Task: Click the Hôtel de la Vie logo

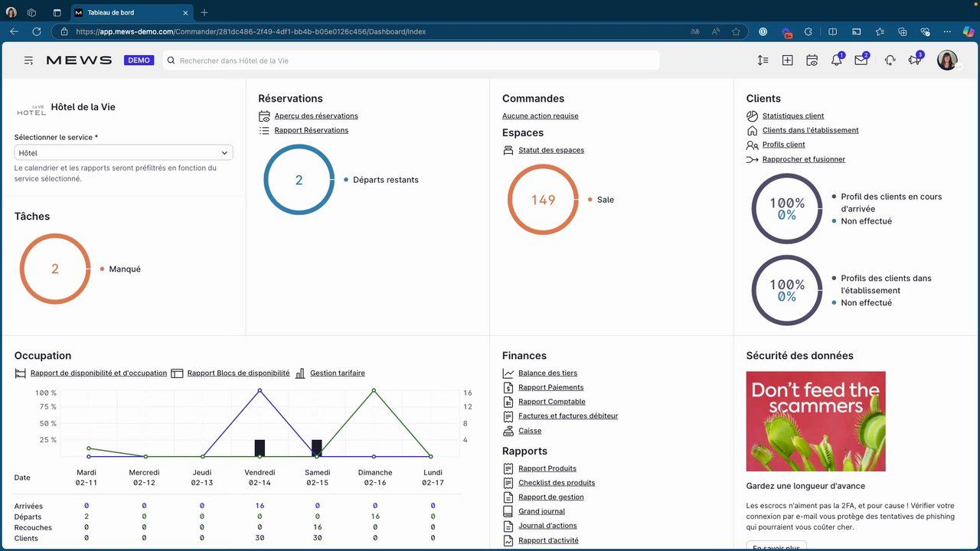Action: [31, 111]
